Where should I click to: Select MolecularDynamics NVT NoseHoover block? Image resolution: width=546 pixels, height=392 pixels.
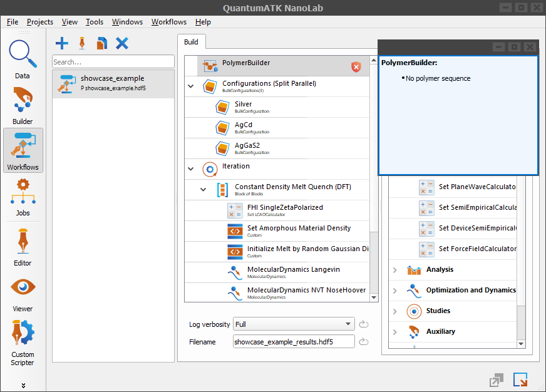[277, 293]
